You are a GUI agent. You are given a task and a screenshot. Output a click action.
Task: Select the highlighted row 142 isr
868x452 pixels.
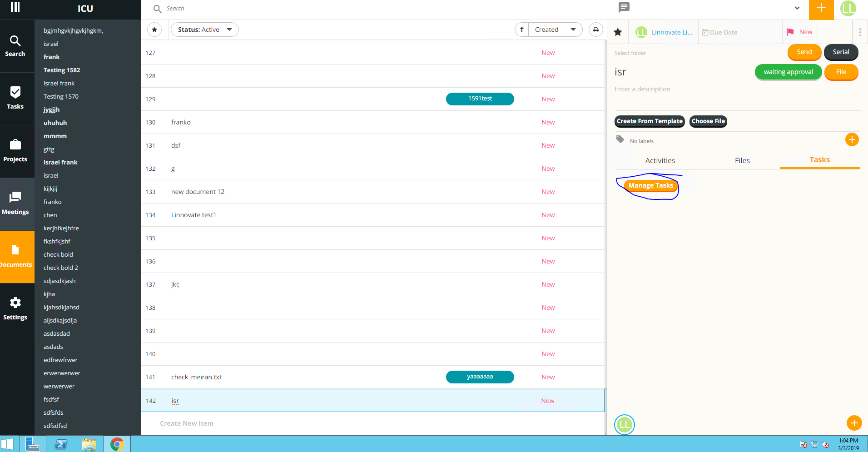coord(372,401)
